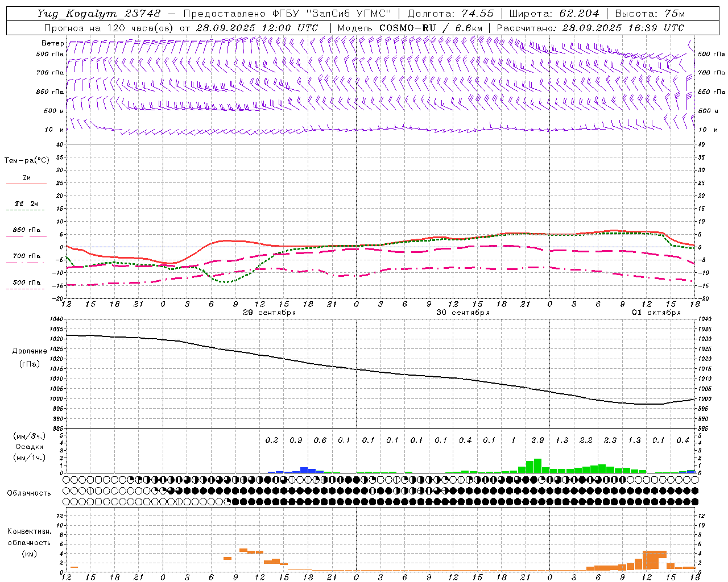Screen dimensions: 728x582
Task: Click the red 2м temperature legend line
Action: point(26,184)
